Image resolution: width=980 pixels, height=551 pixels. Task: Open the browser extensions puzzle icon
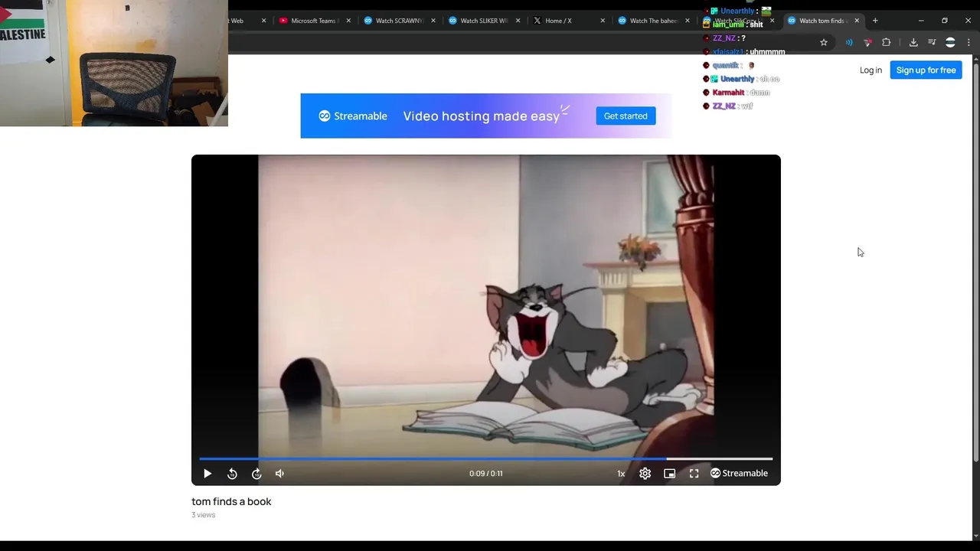coord(887,43)
